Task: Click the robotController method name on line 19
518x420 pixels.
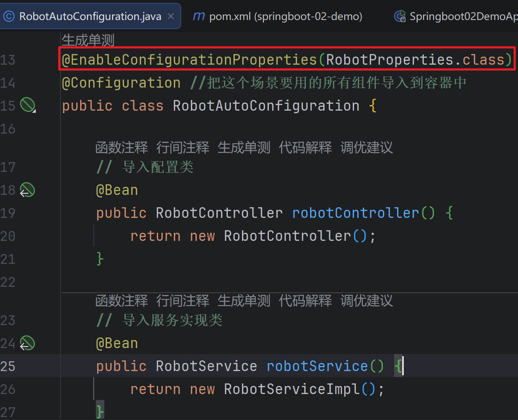Action: pyautogui.click(x=356, y=213)
